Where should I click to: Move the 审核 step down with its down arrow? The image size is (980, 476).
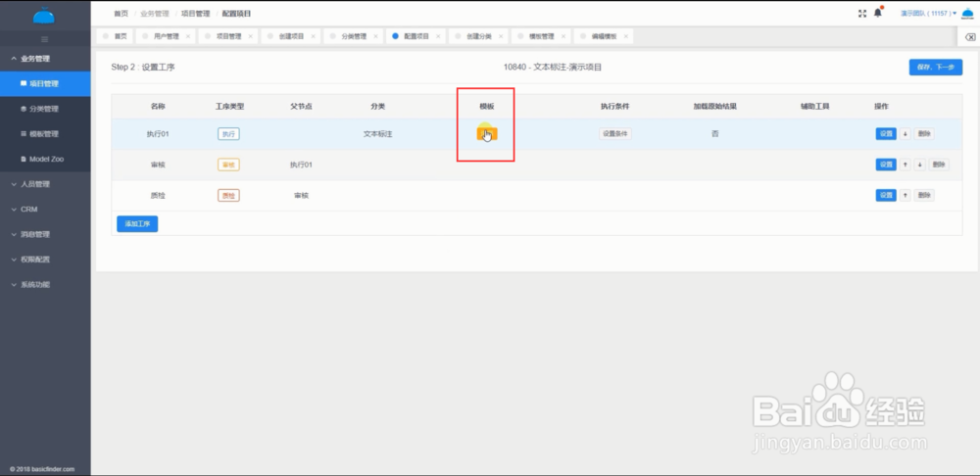tap(919, 165)
